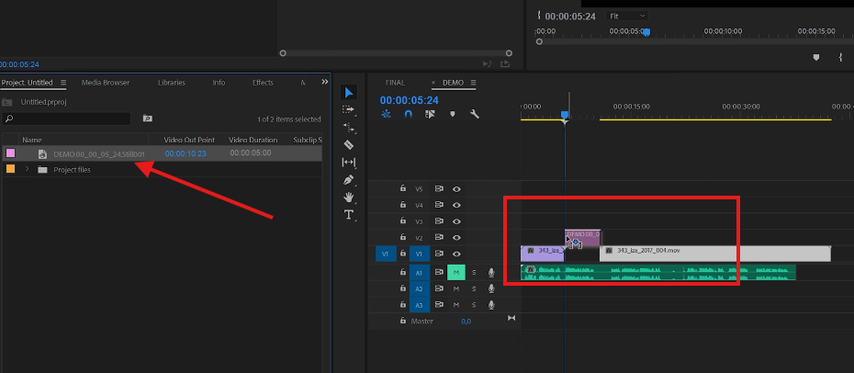The width and height of the screenshot is (854, 373).
Task: Select Project files folder row
Action: point(162,169)
